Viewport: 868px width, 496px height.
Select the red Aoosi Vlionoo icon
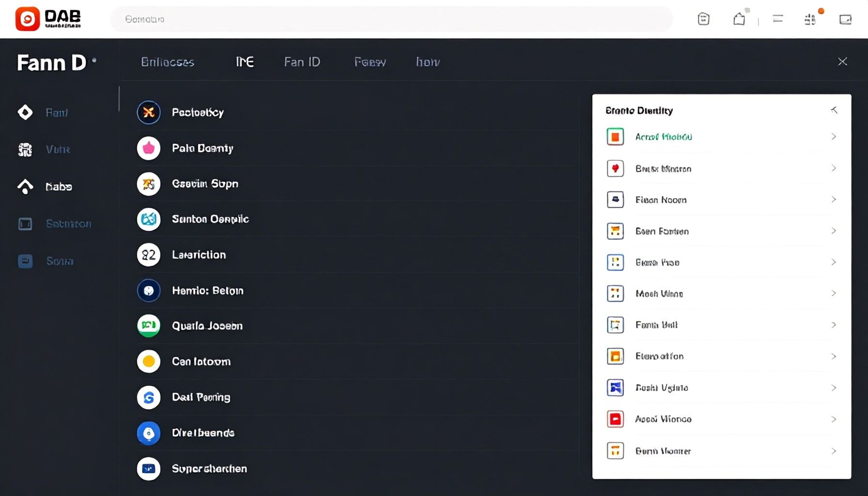615,419
